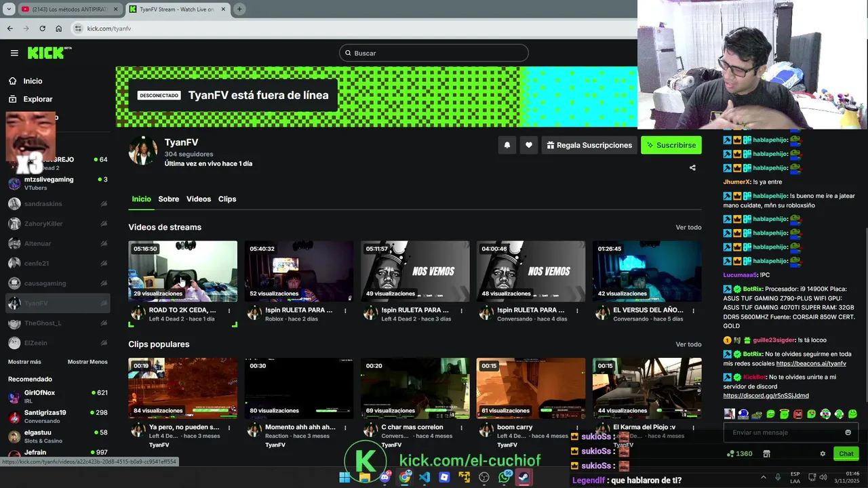Click the browser address bar

(353, 28)
